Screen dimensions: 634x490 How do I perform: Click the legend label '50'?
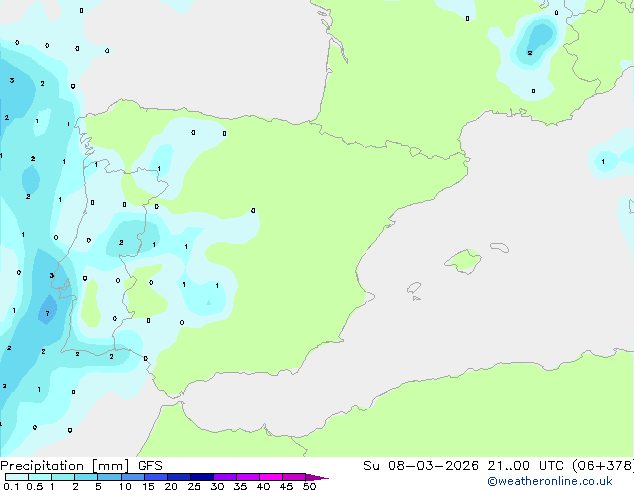pyautogui.click(x=310, y=486)
